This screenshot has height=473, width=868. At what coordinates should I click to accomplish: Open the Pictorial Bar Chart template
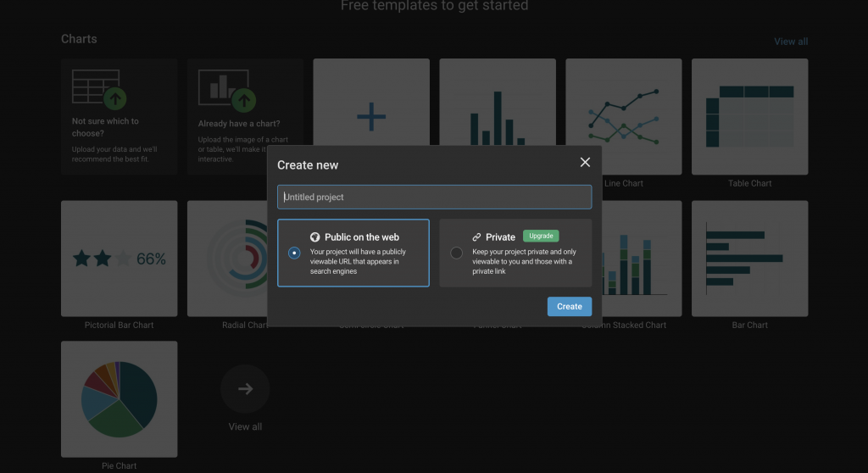(119, 259)
